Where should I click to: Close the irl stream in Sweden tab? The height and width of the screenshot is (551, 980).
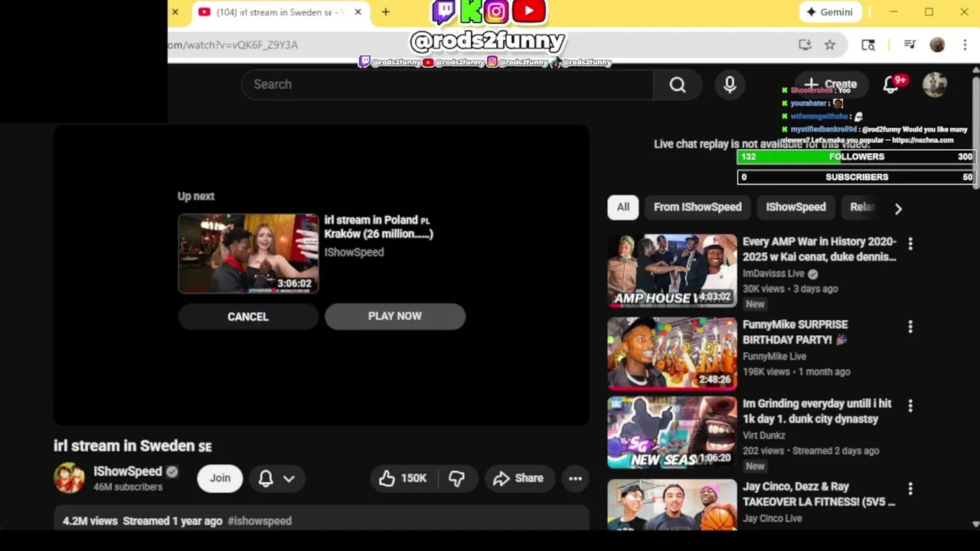358,12
